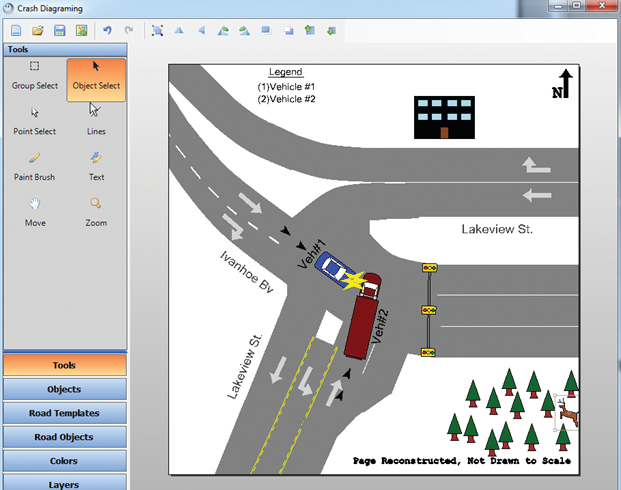Select the Group Select tool
Screen dimensions: 621x490
click(x=35, y=76)
